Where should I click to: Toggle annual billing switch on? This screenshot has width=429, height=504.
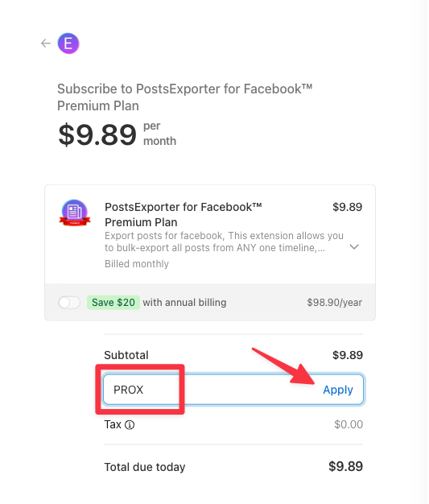pos(69,303)
